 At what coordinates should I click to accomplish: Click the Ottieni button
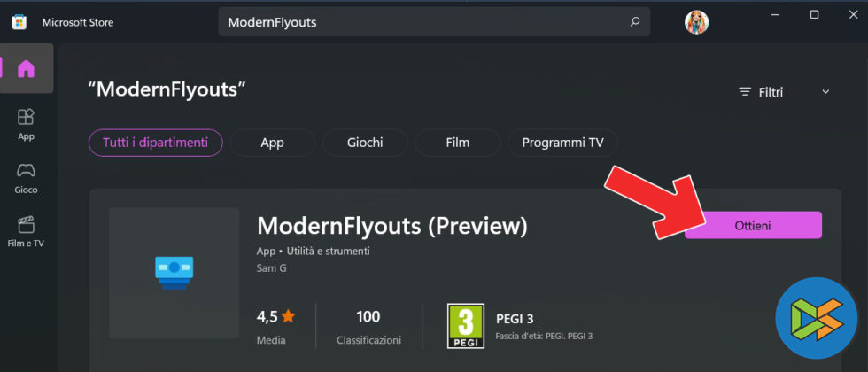[753, 225]
